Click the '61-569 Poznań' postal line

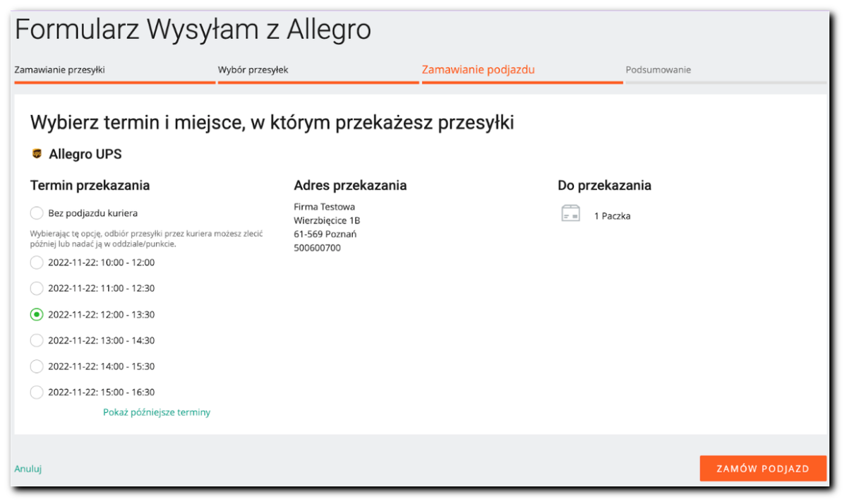coord(325,234)
